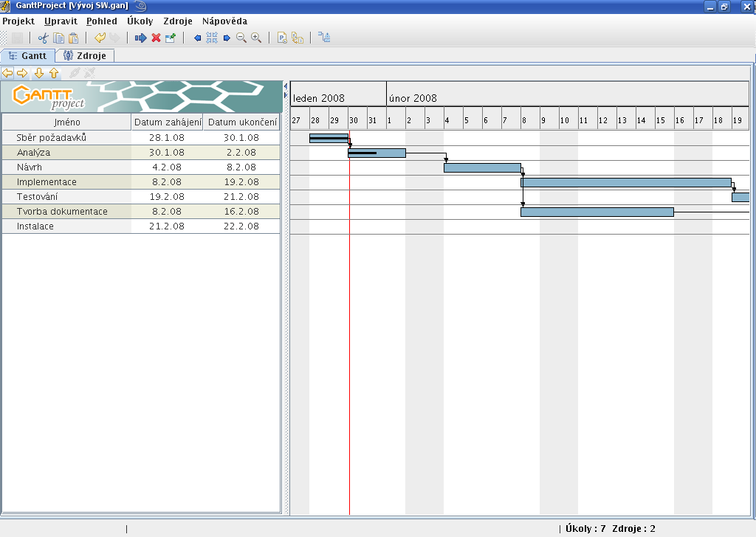Click the Tvorba dokumentace bar in chart

tap(597, 212)
